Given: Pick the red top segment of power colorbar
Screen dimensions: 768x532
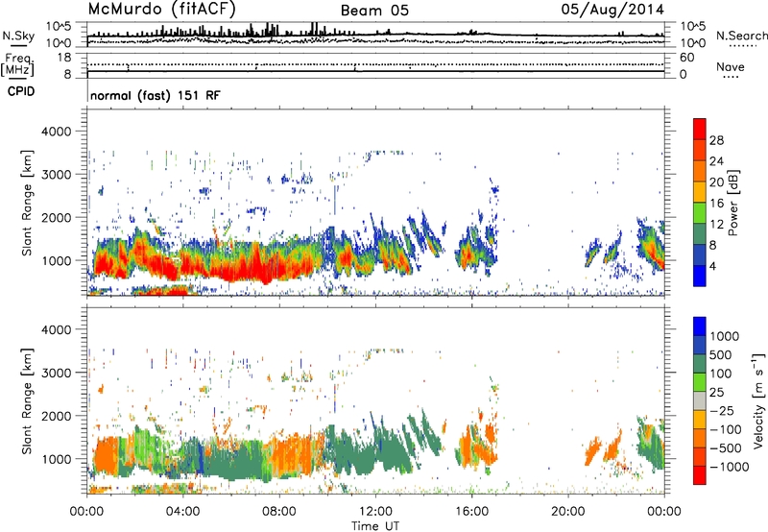Looking at the screenshot, I should 700,129.
